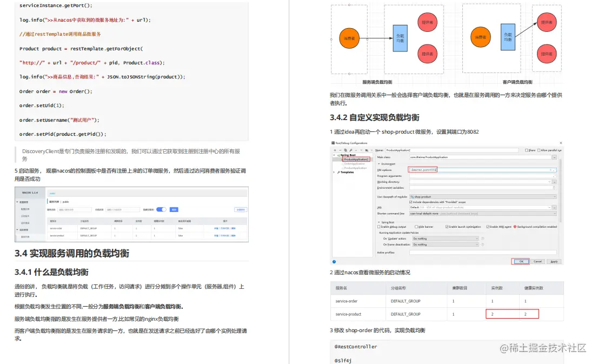The height and width of the screenshot is (364, 597).
Task: Toggle the Hide banner checkbox
Action: tap(416, 227)
